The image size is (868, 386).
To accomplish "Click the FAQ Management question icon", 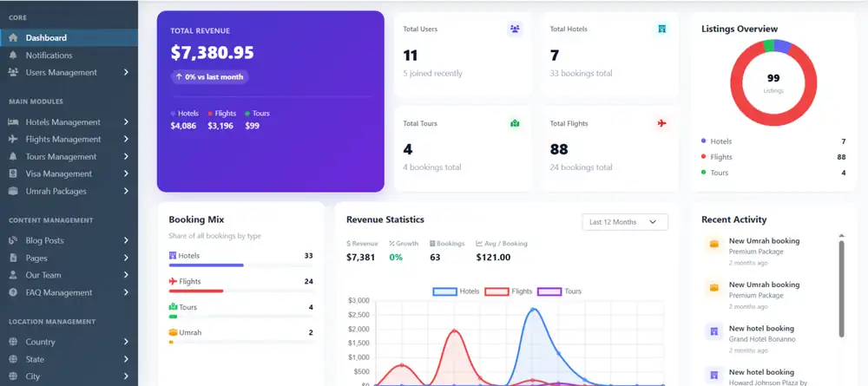I will [x=13, y=292].
